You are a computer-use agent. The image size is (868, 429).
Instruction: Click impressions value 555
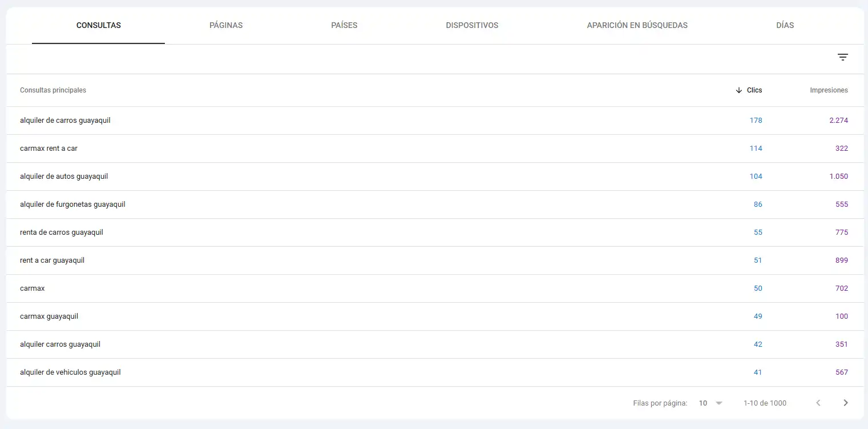(x=842, y=205)
